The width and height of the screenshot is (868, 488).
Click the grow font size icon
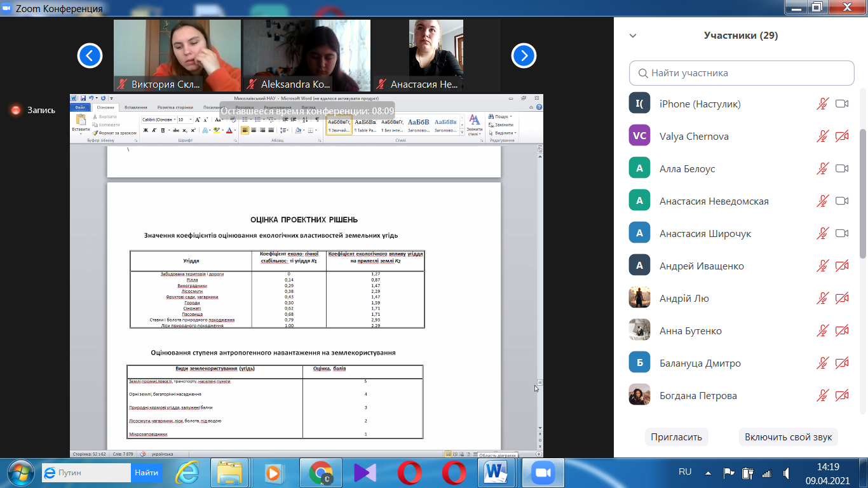click(198, 119)
